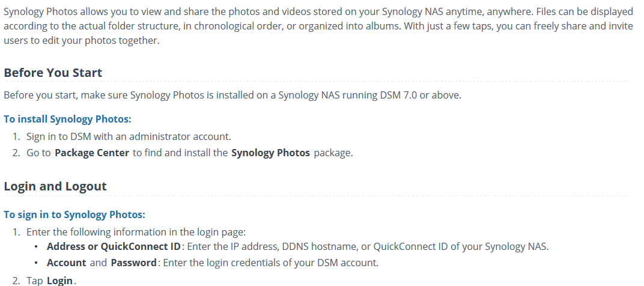Click the "Login and Logout" heading
Image resolution: width=644 pixels, height=286 pixels.
point(55,186)
